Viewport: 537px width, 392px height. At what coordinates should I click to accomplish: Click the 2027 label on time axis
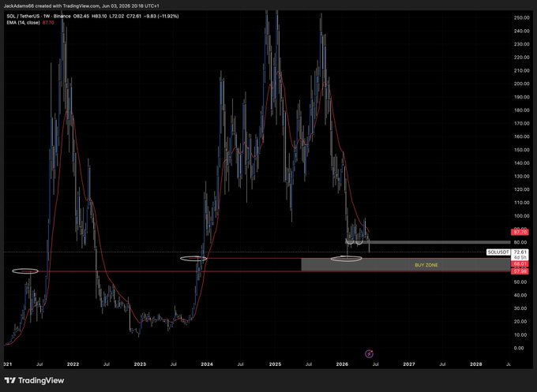coord(409,364)
